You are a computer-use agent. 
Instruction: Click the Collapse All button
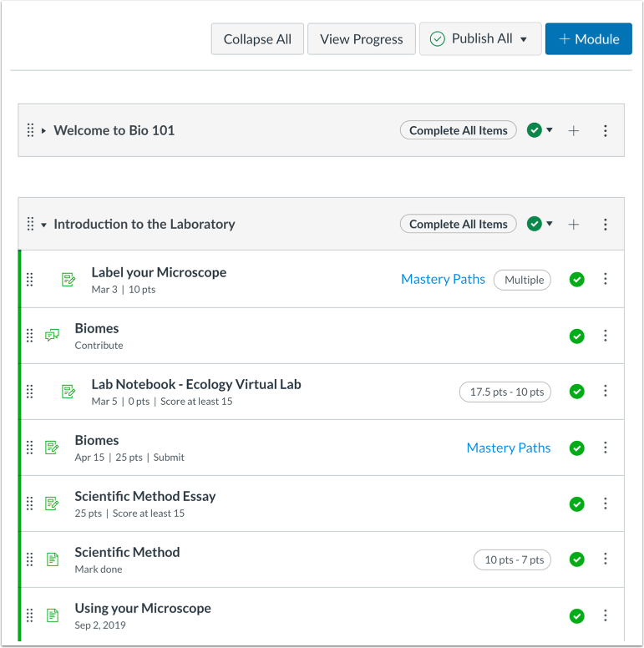click(x=257, y=39)
